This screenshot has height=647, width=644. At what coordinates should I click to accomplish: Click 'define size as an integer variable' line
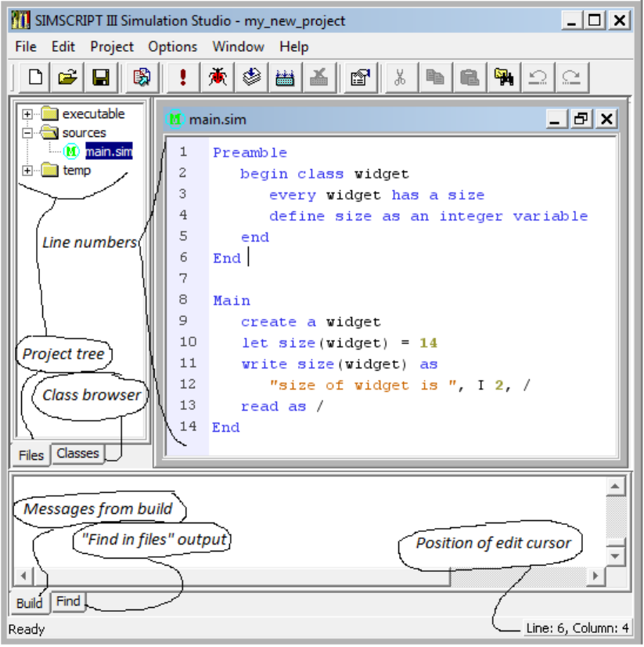pyautogui.click(x=428, y=216)
